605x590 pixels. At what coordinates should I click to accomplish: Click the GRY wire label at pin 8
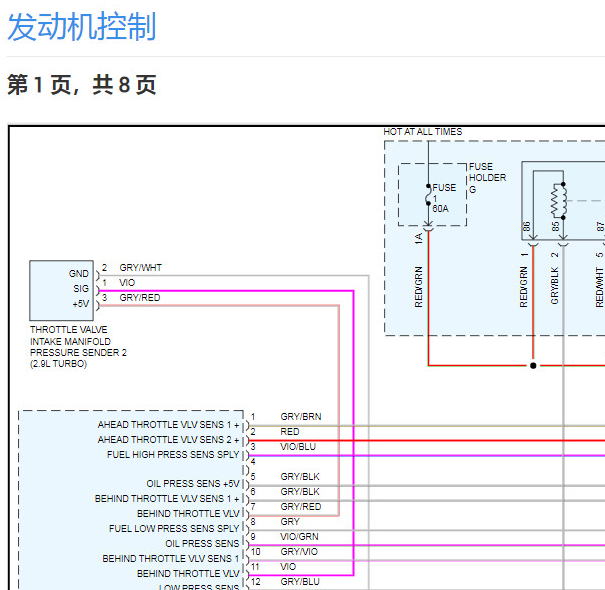290,521
